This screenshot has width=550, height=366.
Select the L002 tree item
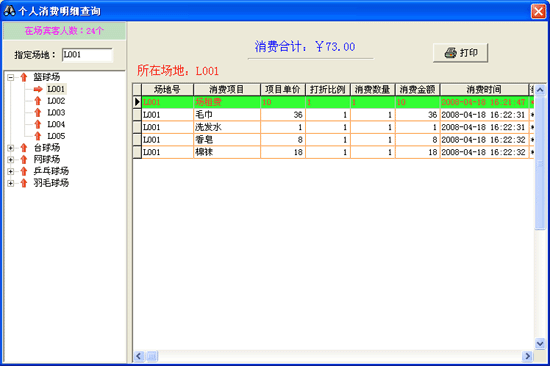(56, 101)
